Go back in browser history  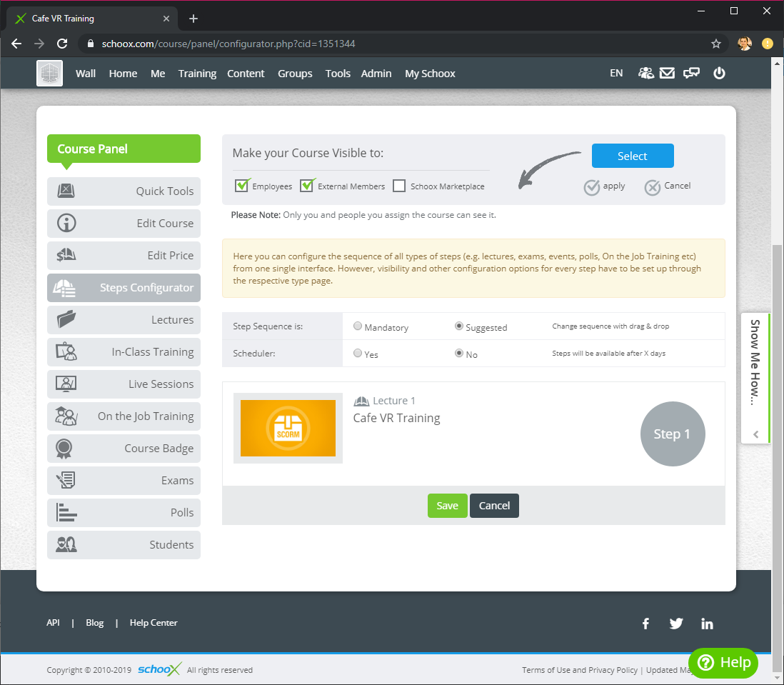pos(16,44)
